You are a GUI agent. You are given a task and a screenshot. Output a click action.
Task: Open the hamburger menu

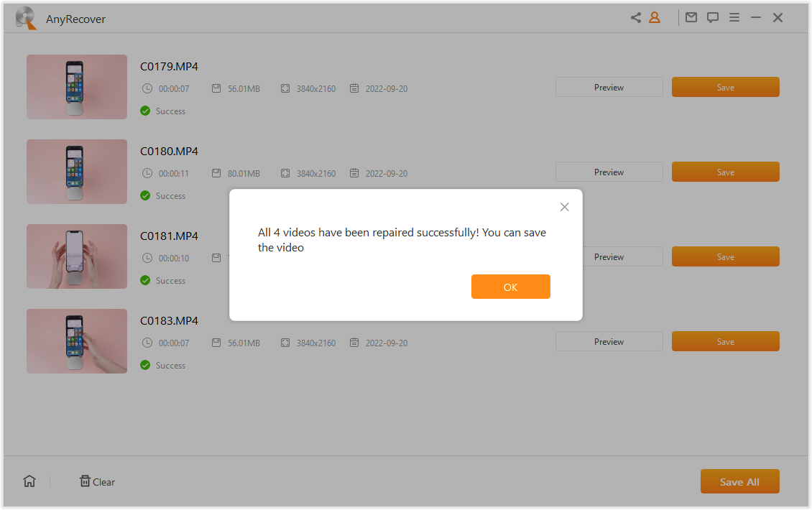[734, 18]
